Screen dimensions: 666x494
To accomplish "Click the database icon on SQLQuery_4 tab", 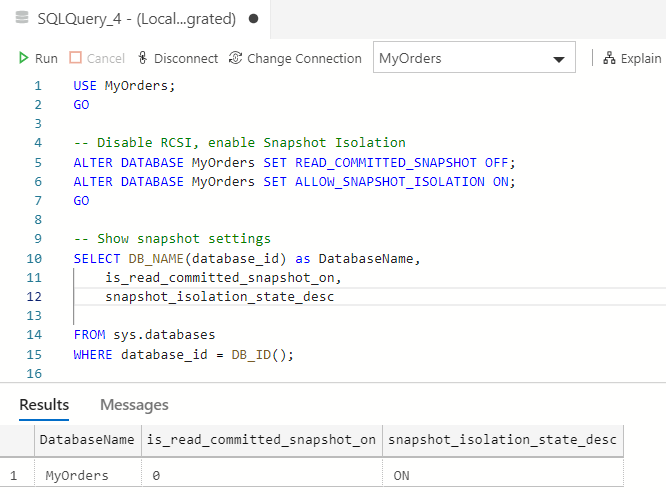I will pyautogui.click(x=22, y=19).
